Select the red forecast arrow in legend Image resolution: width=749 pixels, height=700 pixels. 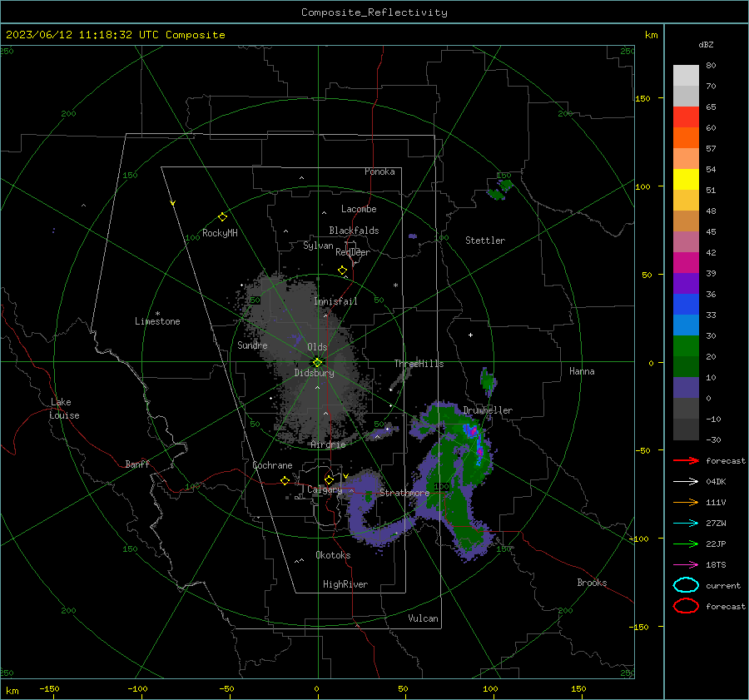pos(687,460)
